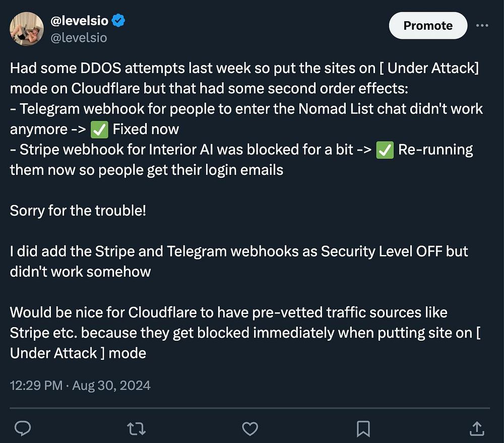This screenshot has width=504, height=443.
Task: Bookmark this post with the bookmark icon
Action: tap(363, 429)
